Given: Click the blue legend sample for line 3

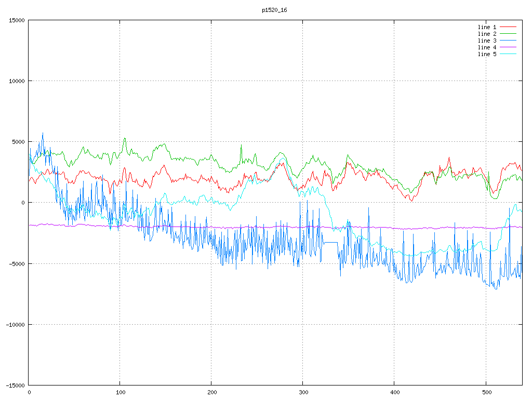Looking at the screenshot, I should 508,41.
